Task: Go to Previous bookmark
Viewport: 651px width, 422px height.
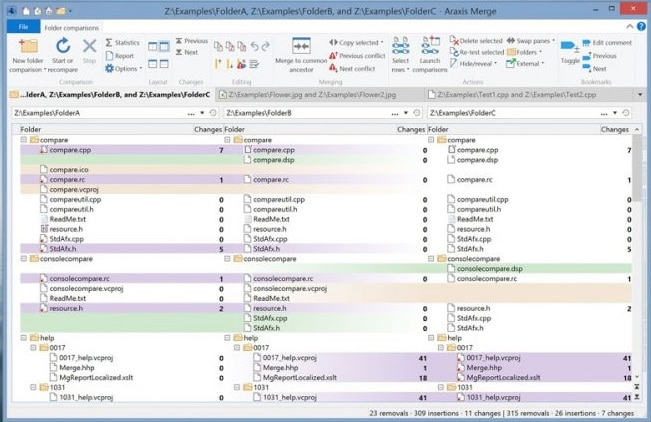Action: pyautogui.click(x=599, y=56)
